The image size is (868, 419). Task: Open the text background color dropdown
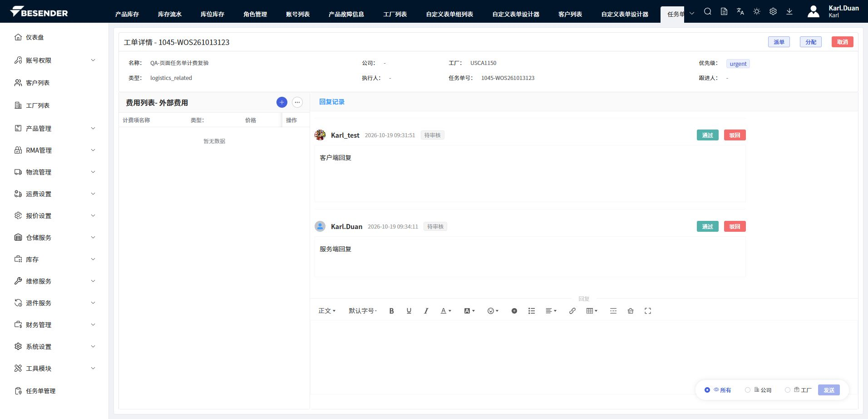pyautogui.click(x=469, y=311)
